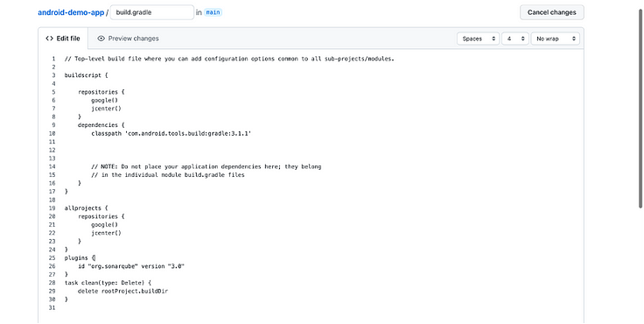Cancel the file changes
644x324 pixels.
click(551, 12)
